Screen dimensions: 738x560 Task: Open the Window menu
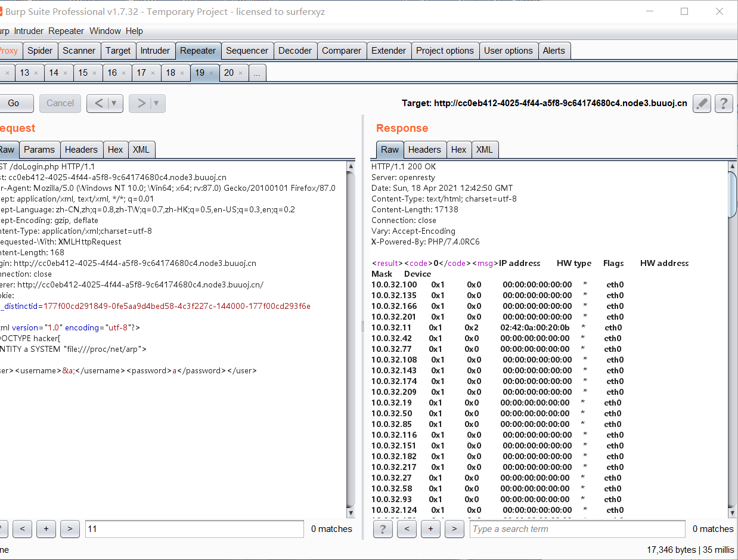click(105, 31)
